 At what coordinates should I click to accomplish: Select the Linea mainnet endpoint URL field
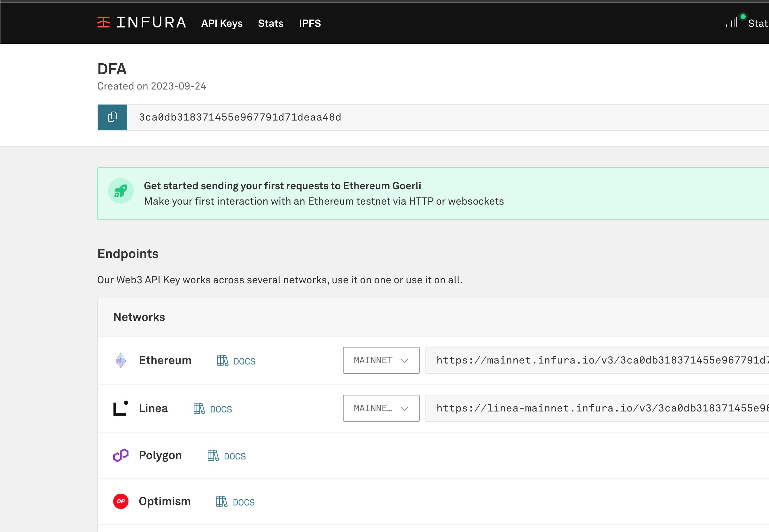point(597,408)
